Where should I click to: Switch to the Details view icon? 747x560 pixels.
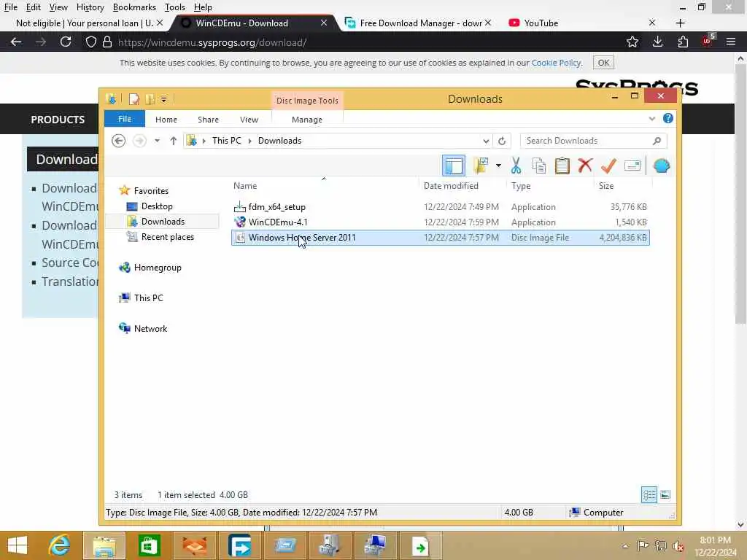pyautogui.click(x=649, y=495)
